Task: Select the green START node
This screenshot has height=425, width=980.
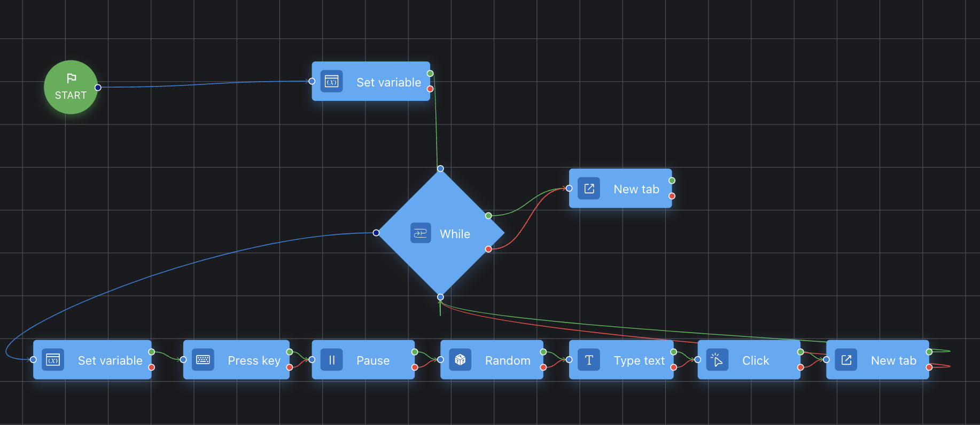Action: 71,87
